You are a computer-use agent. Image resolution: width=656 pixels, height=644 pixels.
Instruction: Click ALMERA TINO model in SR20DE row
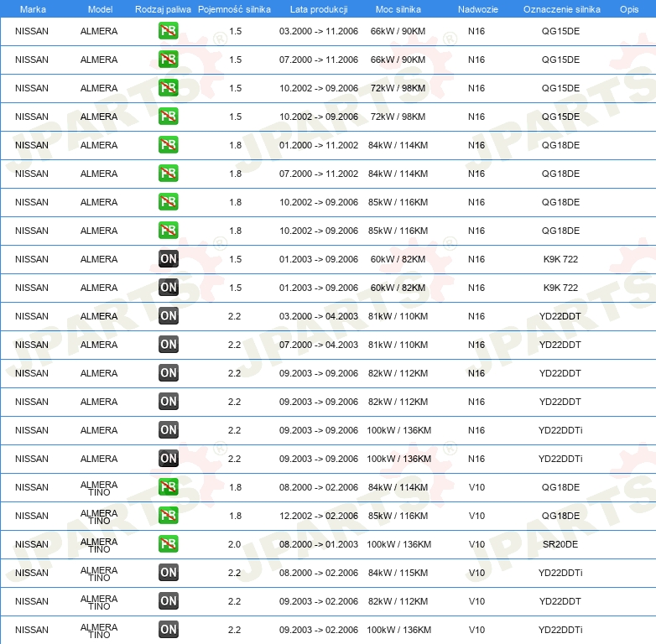[99, 545]
